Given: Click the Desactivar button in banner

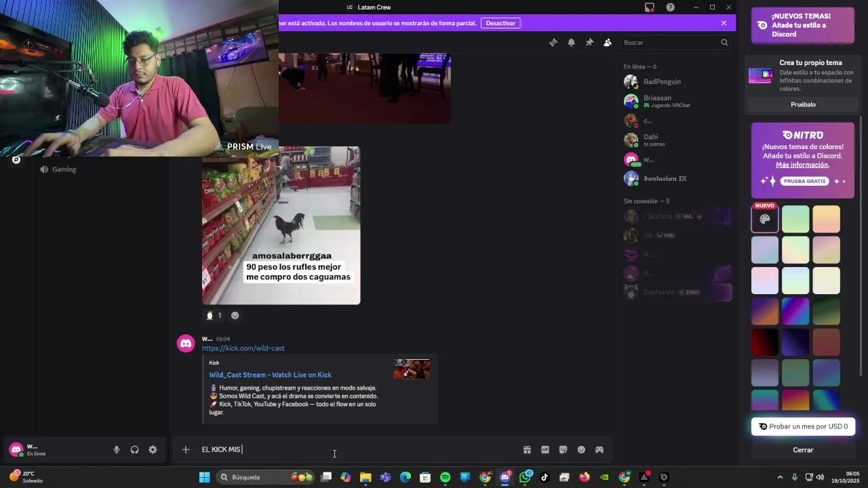Looking at the screenshot, I should click(x=500, y=23).
